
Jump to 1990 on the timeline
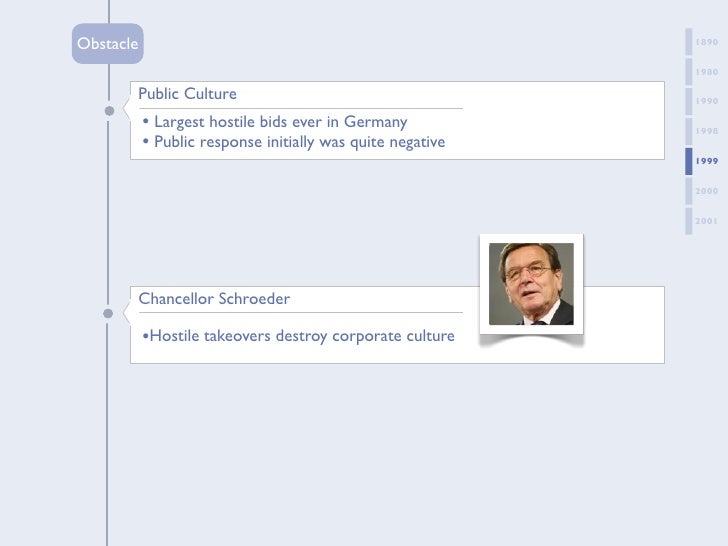pos(707,102)
